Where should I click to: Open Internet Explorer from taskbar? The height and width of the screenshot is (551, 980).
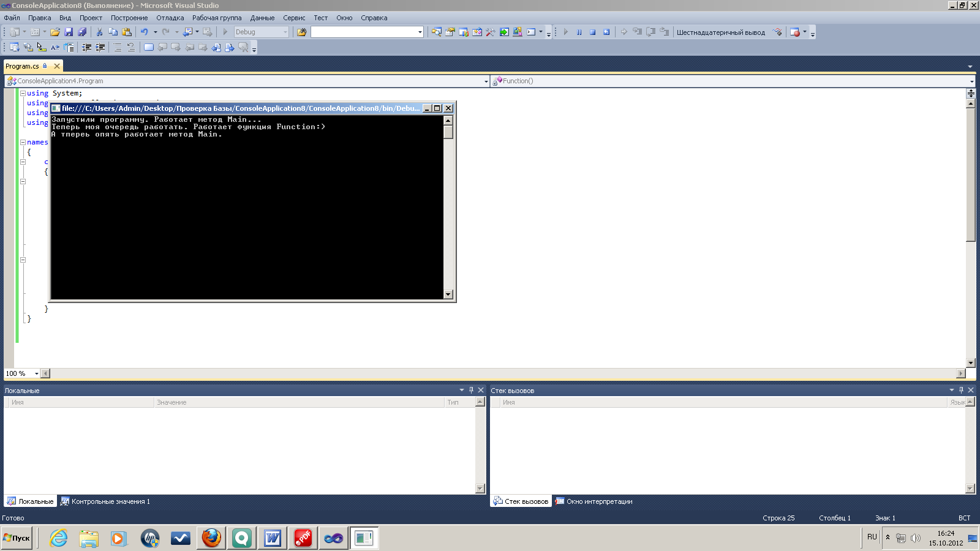(x=58, y=538)
